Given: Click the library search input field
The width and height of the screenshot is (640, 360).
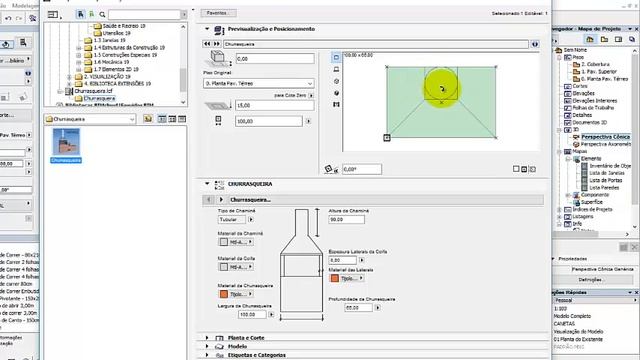Looking at the screenshot, I should click(144, 15).
